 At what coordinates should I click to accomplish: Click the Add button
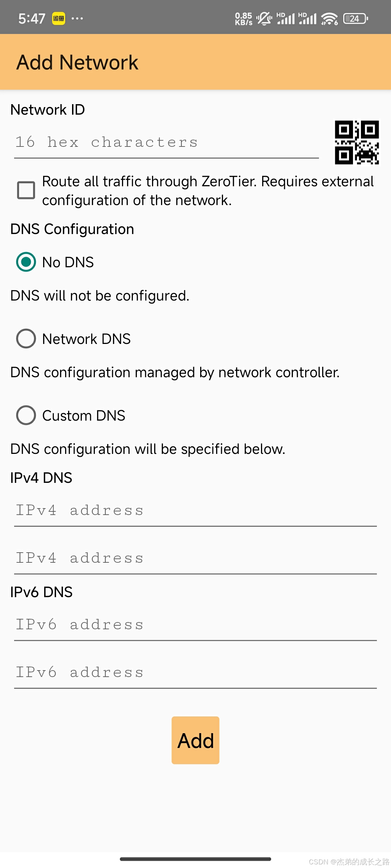tap(195, 740)
